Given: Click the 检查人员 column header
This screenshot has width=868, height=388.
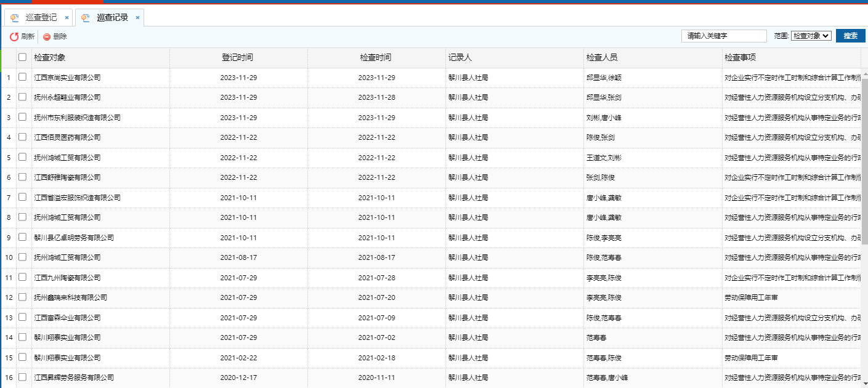Looking at the screenshot, I should coord(602,58).
